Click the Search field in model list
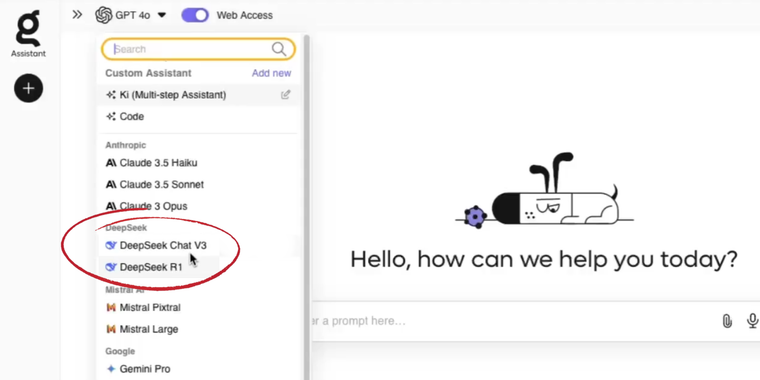The image size is (760, 380). click(x=198, y=49)
